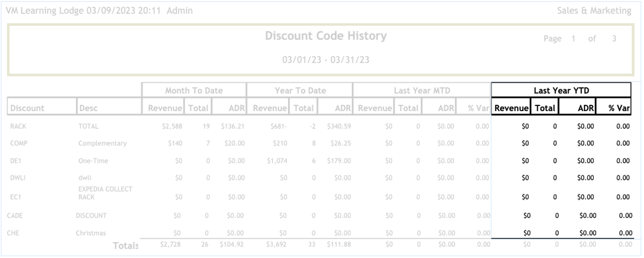Click the EXPEDIA COLLECT RACK description
Image resolution: width=644 pixels, height=258 pixels.
point(105,193)
